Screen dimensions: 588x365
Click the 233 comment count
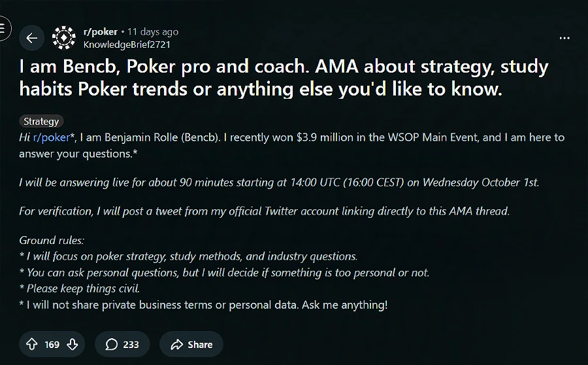coord(131,344)
